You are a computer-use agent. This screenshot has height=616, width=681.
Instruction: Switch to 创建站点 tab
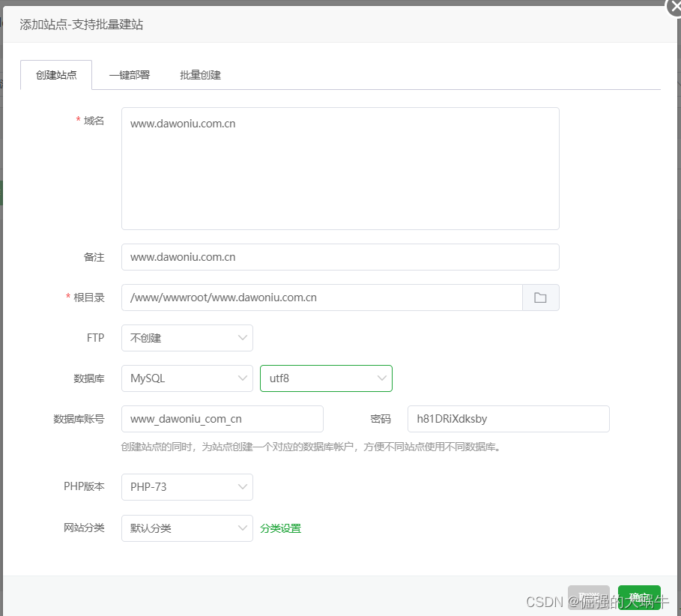[56, 75]
